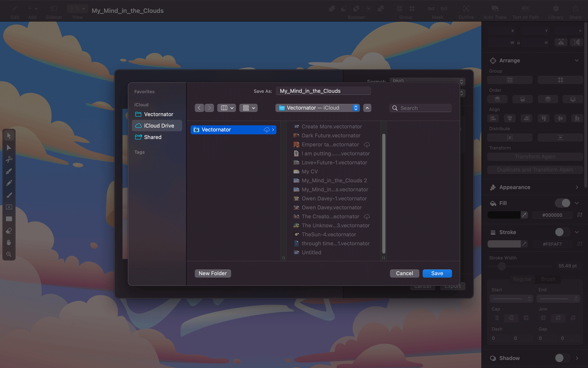Expand the Stroke options chevron
This screenshot has width=588, height=368.
(577, 232)
